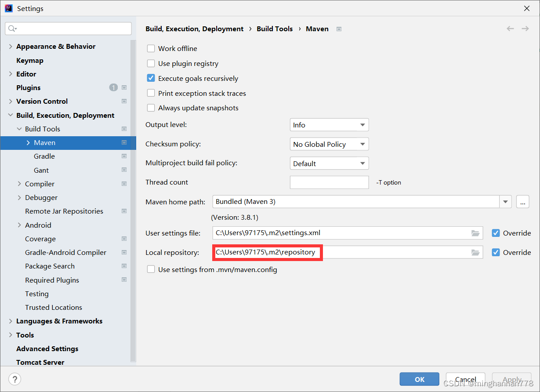The width and height of the screenshot is (540, 392).
Task: Open Advanced Settings page
Action: point(47,348)
